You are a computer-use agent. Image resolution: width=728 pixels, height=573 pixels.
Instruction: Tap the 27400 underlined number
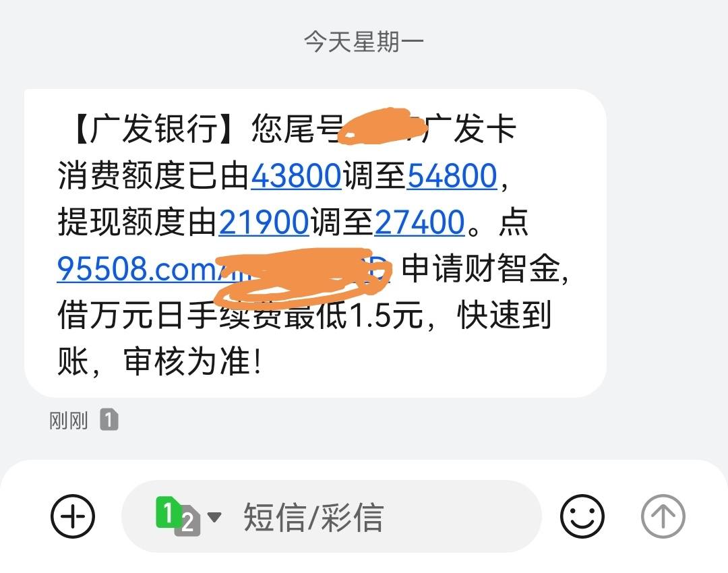[x=419, y=222]
